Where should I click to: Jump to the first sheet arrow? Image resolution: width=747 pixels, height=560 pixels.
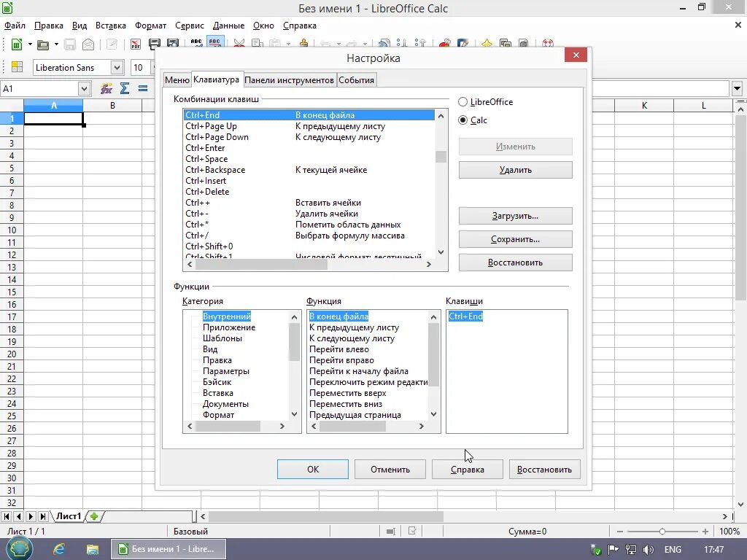point(7,516)
